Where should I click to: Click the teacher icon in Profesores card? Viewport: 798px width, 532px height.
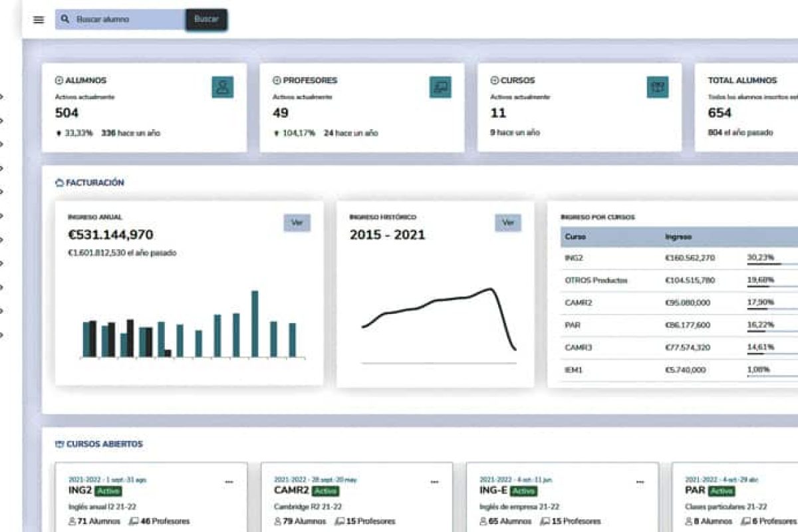coord(440,87)
